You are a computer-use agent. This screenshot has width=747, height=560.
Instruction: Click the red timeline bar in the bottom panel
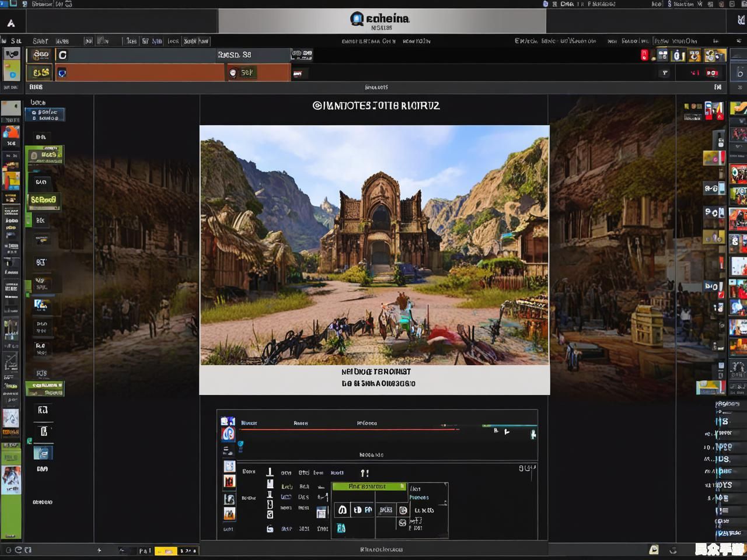[x=350, y=429]
